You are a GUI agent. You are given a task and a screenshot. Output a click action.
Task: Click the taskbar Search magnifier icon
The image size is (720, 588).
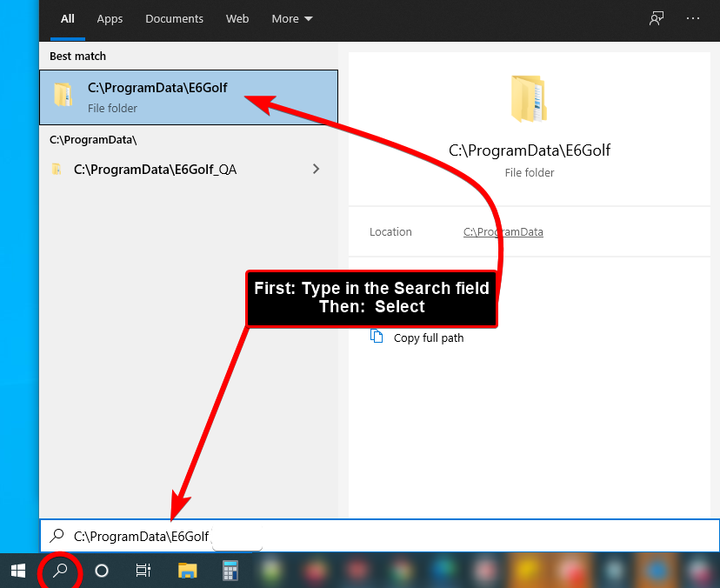coord(60,571)
